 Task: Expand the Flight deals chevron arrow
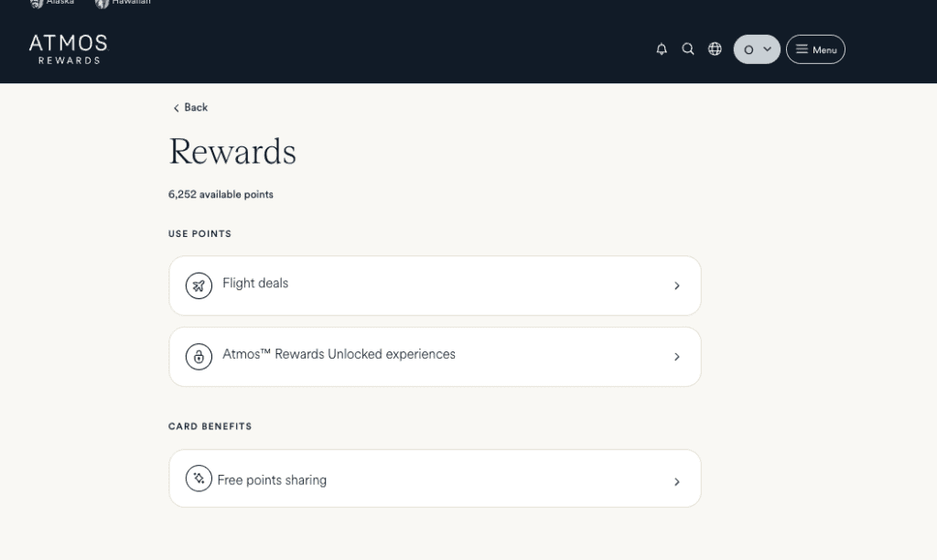coord(677,285)
